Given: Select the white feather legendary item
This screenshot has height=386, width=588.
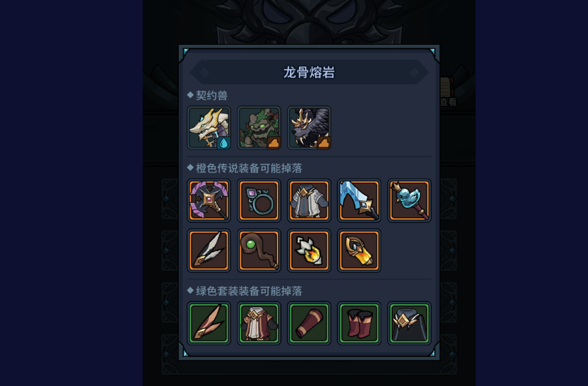Looking at the screenshot, I should click(209, 251).
